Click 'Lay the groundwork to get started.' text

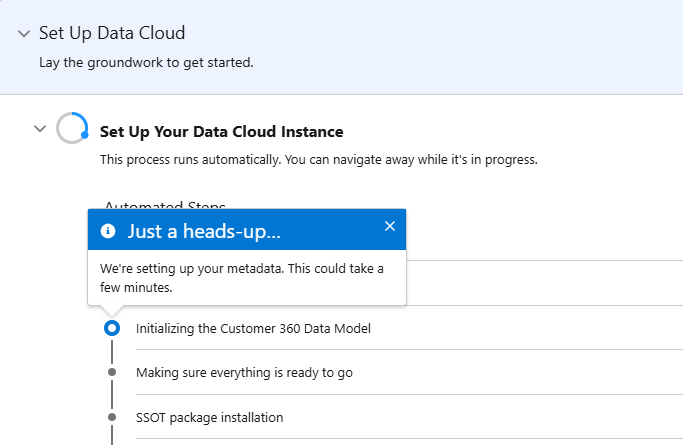point(146,63)
